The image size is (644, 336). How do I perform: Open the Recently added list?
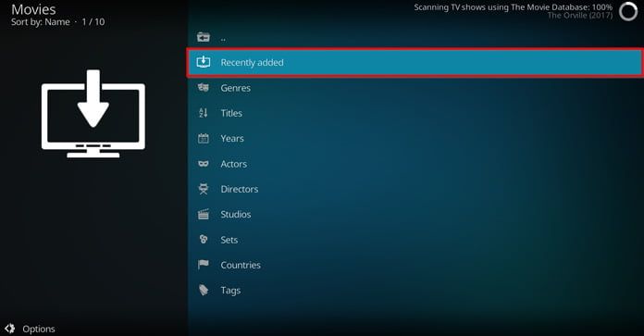click(x=415, y=62)
